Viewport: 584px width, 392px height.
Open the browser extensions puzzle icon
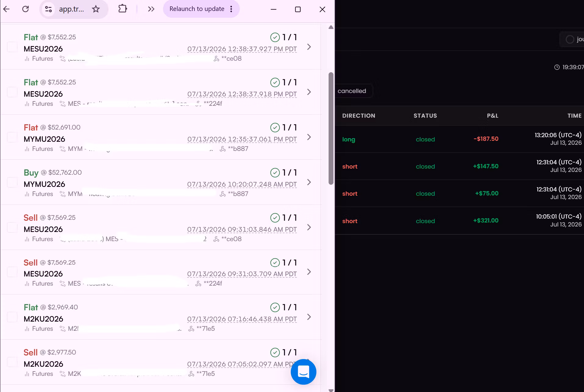click(x=123, y=9)
